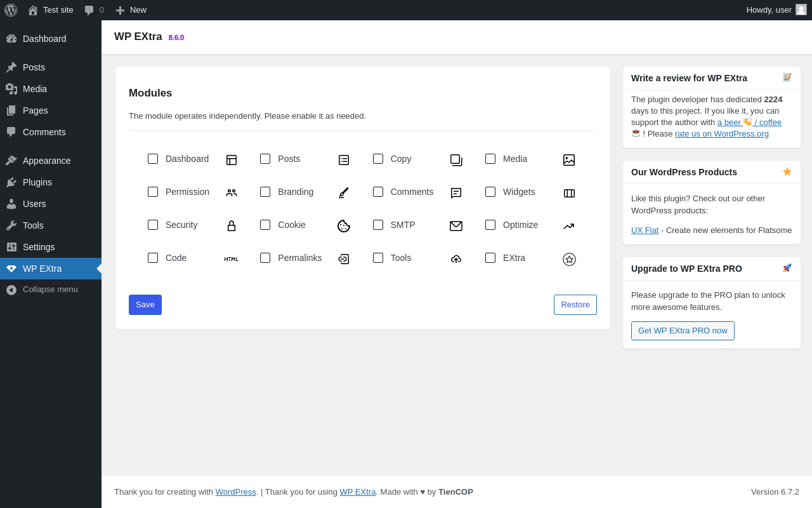Screen dimensions: 812x508
Task: Check the SMTP module checkbox
Action: pyautogui.click(x=378, y=225)
